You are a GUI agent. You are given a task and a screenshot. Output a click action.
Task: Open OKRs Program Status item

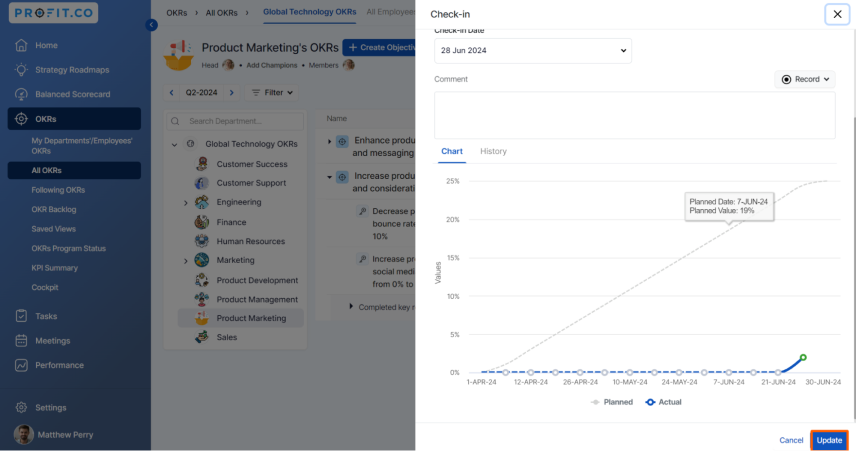pos(69,248)
